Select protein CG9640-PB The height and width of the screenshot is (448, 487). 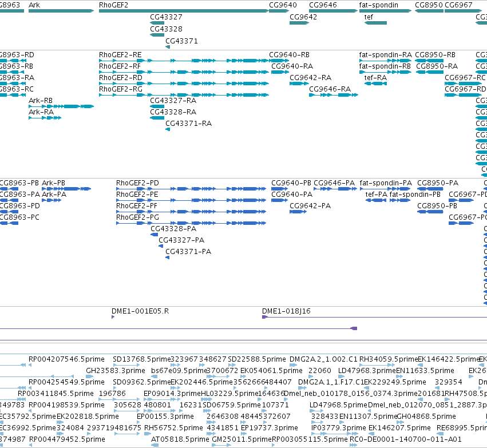[x=279, y=189]
